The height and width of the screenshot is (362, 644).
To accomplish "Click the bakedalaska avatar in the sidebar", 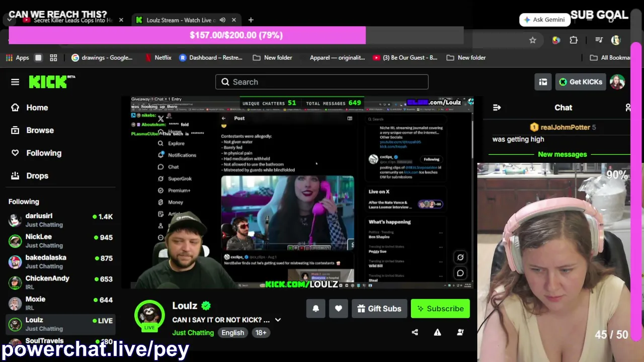I will pos(16,262).
